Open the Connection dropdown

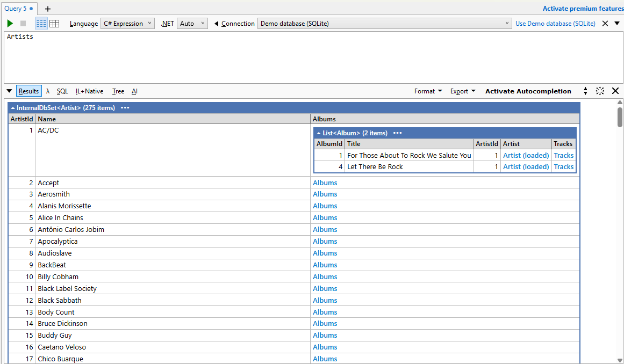[506, 23]
